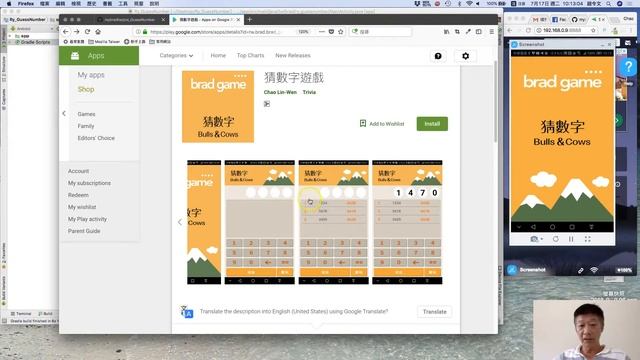The height and width of the screenshot is (360, 640).
Task: Add the app to Wishlist
Action: coord(382,124)
